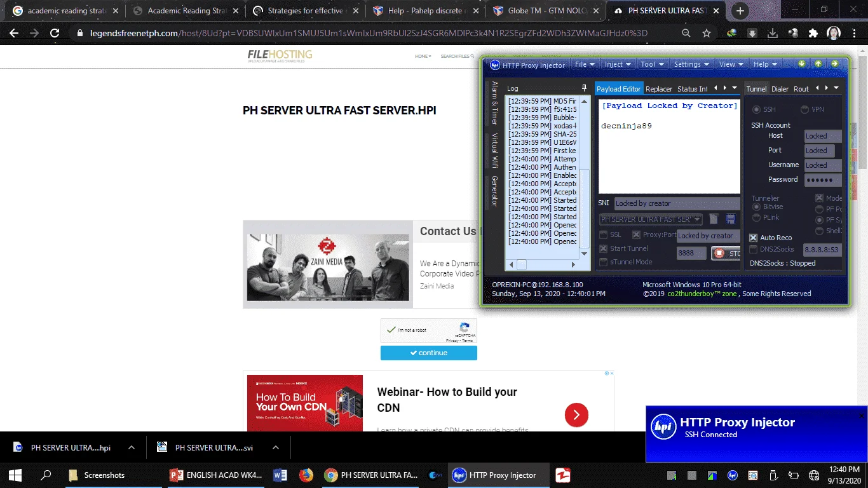868x488 pixels.
Task: Click the save config floppy disk icon
Action: [731, 219]
